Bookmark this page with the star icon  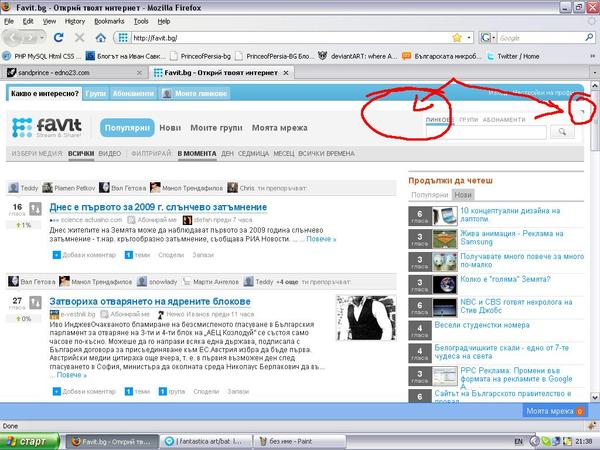457,38
